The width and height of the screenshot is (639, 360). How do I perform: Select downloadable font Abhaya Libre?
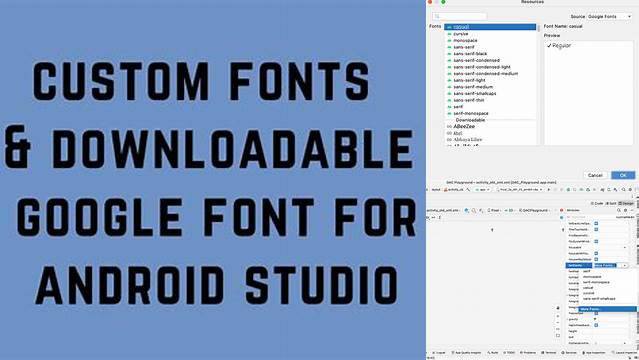pyautogui.click(x=490, y=139)
